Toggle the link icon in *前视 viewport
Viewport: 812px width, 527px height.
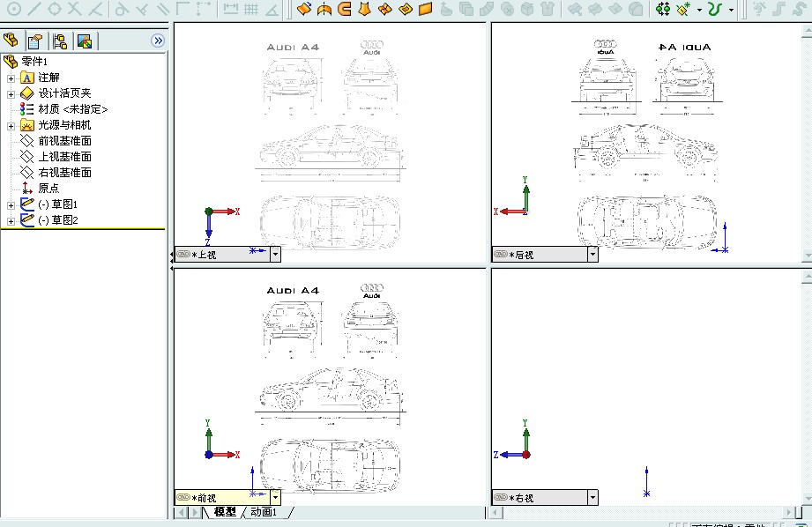click(x=183, y=497)
